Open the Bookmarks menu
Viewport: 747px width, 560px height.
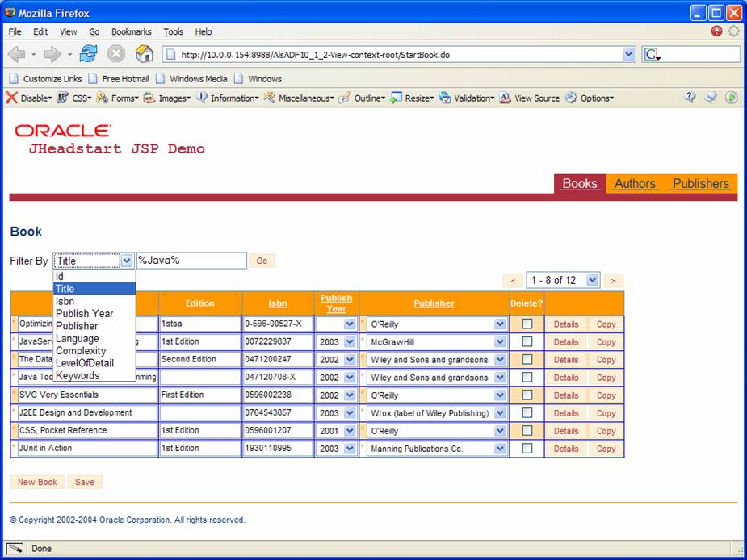(132, 32)
